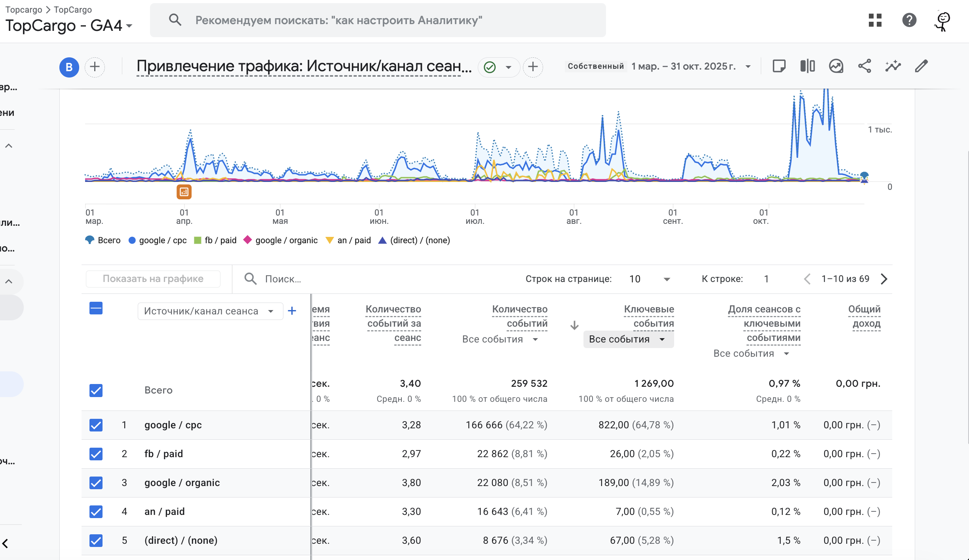This screenshot has height=560, width=969.
Task: Click the table search magnifier icon
Action: [250, 279]
